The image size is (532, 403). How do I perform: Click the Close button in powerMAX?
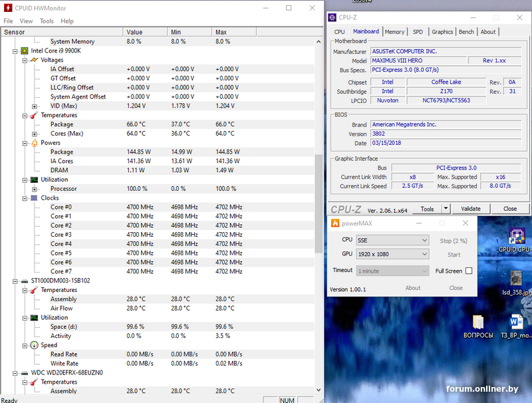[456, 288]
